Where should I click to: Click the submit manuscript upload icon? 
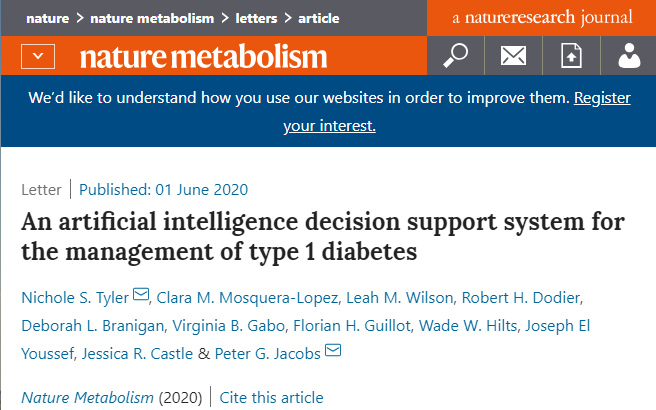(x=571, y=56)
